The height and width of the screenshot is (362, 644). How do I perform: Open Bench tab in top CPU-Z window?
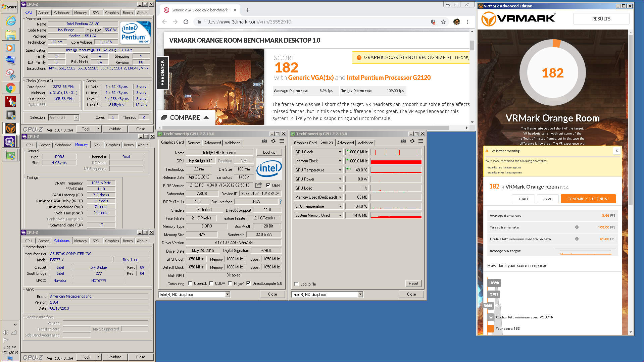coord(128,13)
